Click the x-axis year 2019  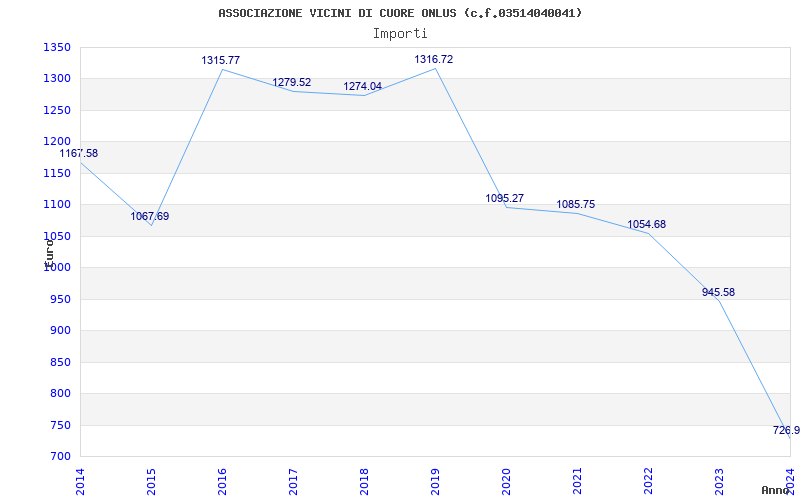point(435,481)
